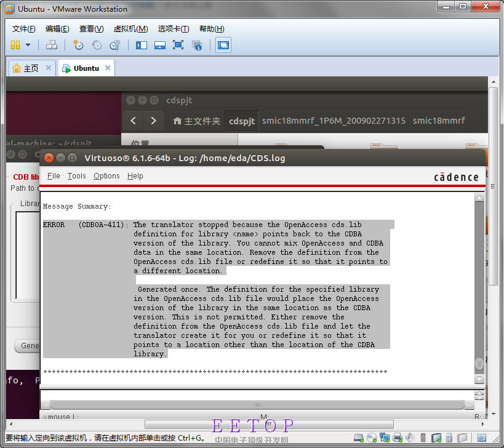
Task: Go forward in the cdspjt file manager
Action: tap(153, 121)
